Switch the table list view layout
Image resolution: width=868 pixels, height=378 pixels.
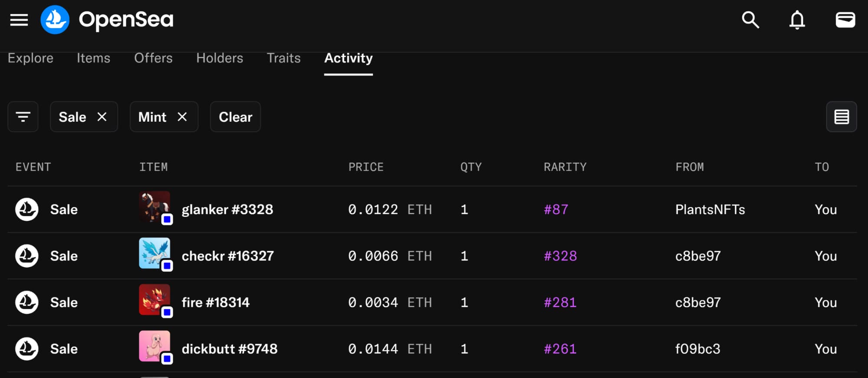pyautogui.click(x=841, y=117)
